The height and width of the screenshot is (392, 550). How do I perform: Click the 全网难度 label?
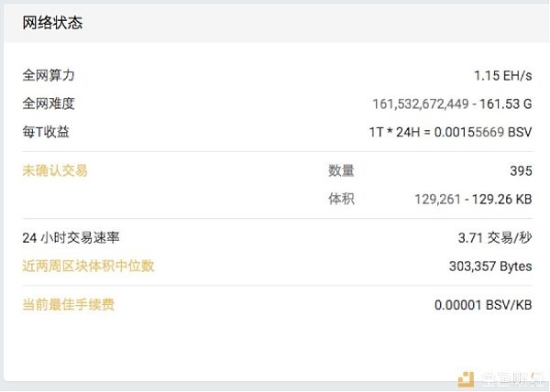pyautogui.click(x=49, y=103)
